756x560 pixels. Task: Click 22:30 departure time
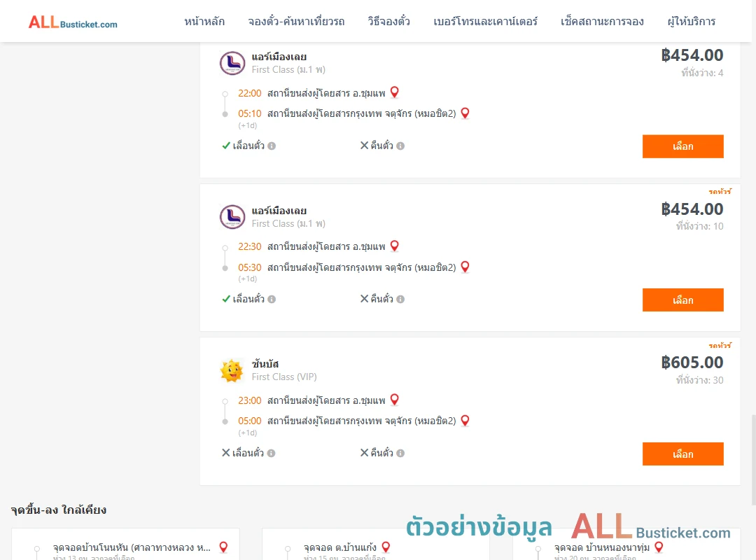click(249, 246)
